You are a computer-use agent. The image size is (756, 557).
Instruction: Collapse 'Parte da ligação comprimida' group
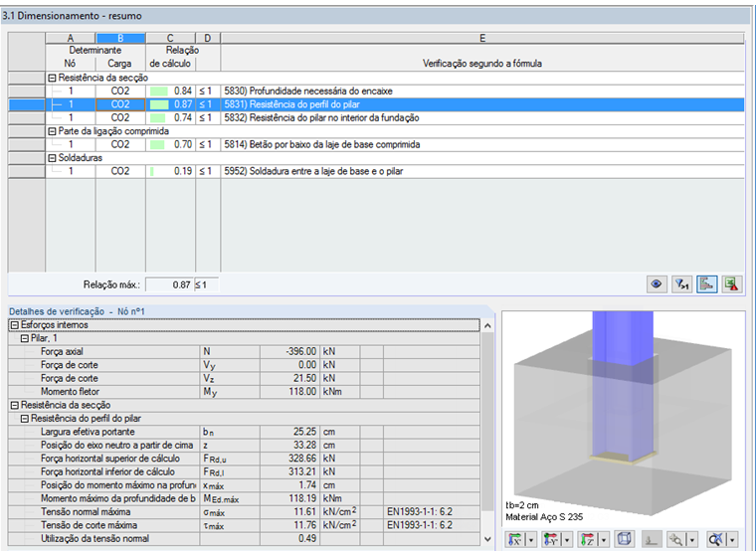(x=52, y=131)
